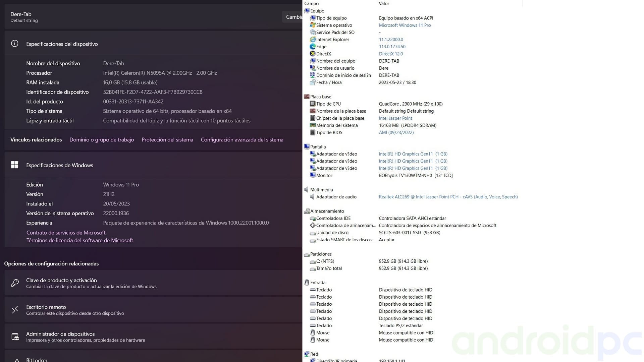
Task: Open the Intel Jasper Point chipset link
Action: [395, 118]
